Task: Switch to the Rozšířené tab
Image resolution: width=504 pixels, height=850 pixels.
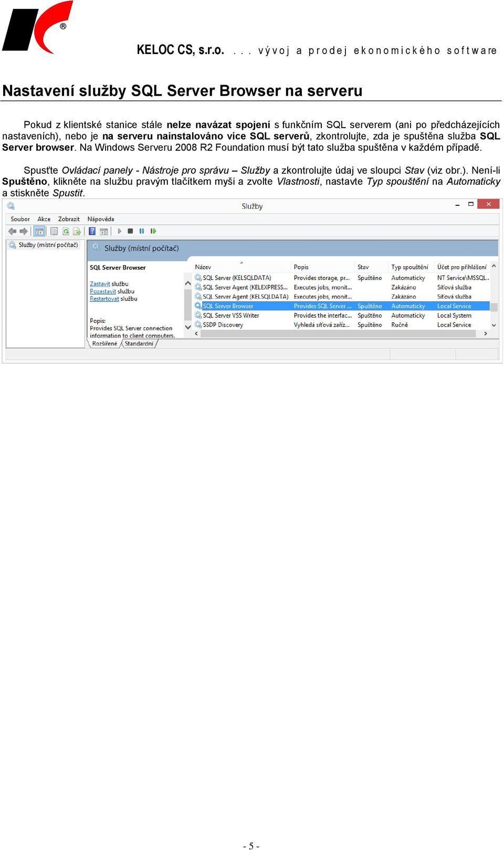Action: (104, 344)
